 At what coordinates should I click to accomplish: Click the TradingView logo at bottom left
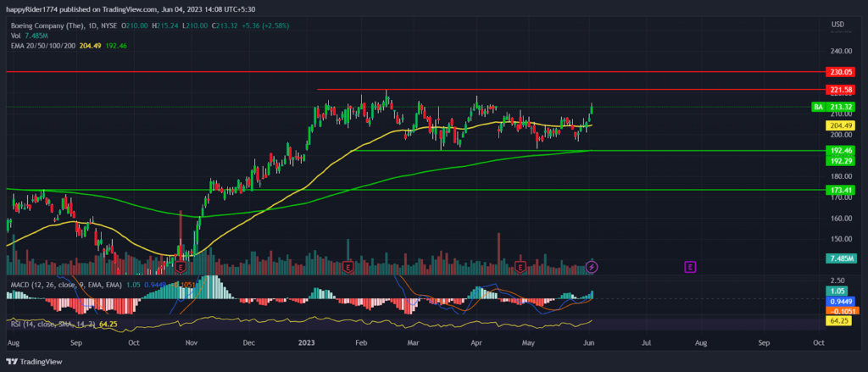tap(36, 362)
